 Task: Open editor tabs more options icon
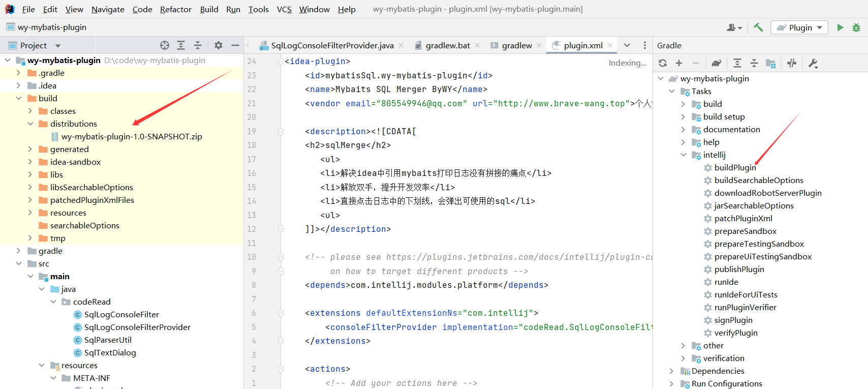[645, 45]
